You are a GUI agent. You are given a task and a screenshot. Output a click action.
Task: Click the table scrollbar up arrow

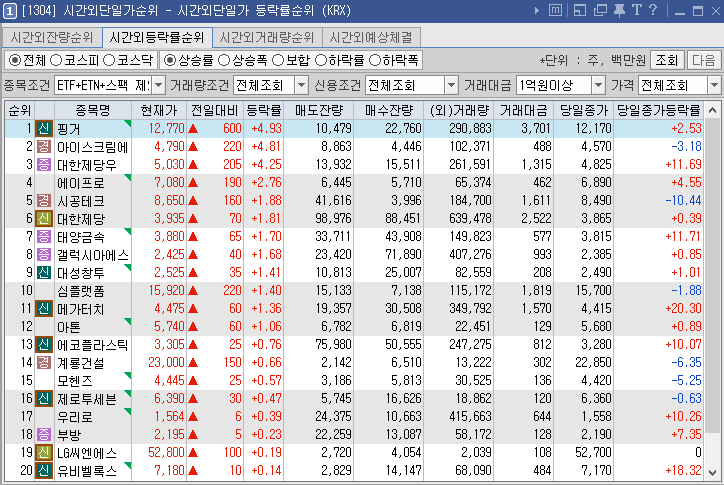point(712,110)
